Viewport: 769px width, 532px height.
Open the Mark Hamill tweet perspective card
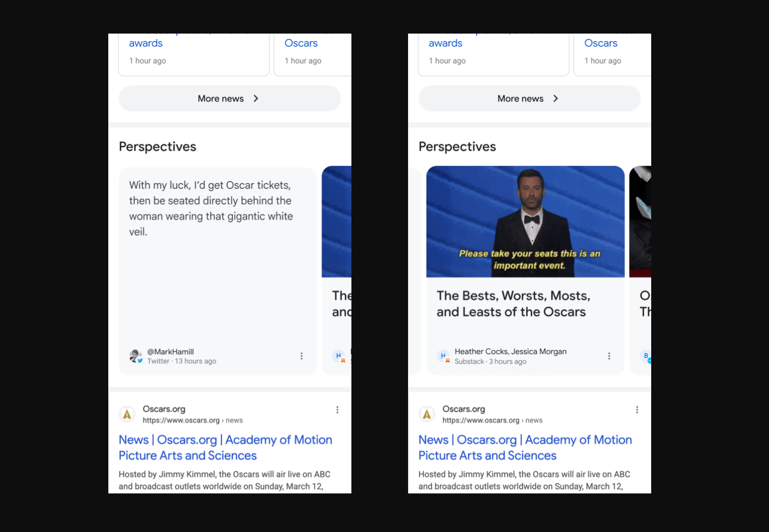[218, 271]
